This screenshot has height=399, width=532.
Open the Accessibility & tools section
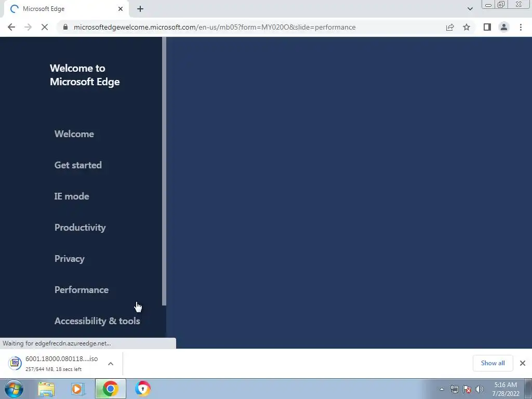click(97, 321)
